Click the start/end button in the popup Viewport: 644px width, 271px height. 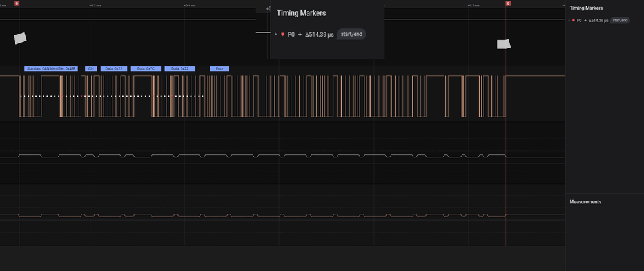pos(351,34)
